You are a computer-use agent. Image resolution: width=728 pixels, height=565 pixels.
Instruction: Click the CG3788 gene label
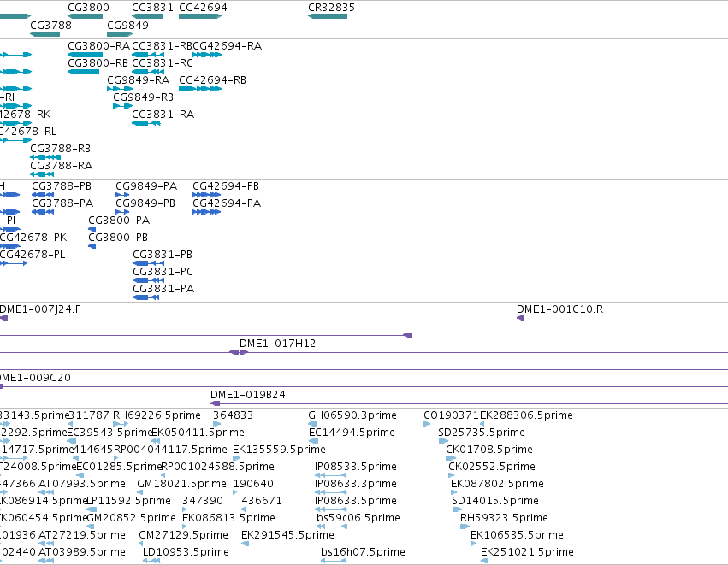click(x=51, y=25)
